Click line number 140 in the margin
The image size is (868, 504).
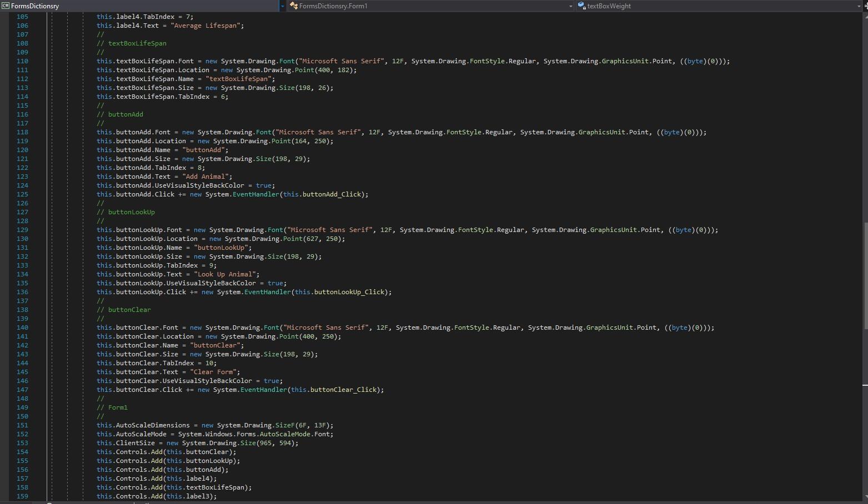22,327
